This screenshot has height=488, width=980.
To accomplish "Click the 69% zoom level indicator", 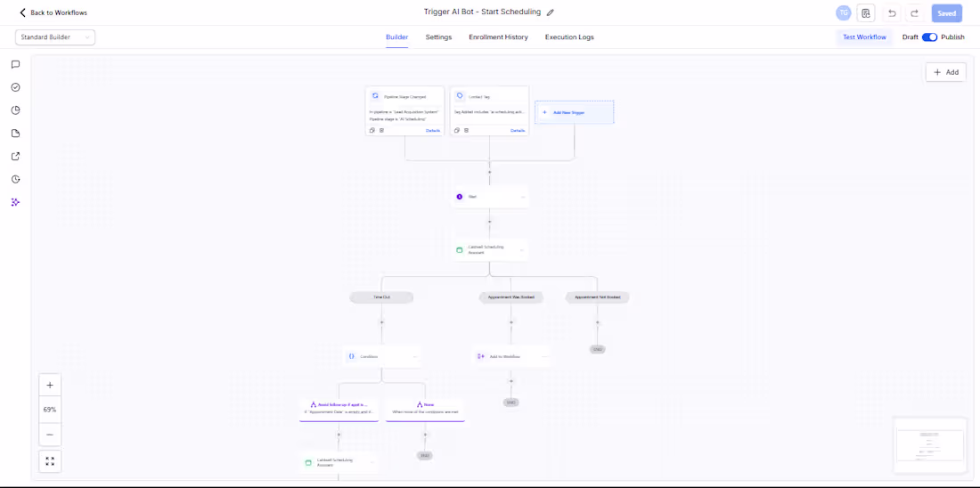I will (x=50, y=410).
